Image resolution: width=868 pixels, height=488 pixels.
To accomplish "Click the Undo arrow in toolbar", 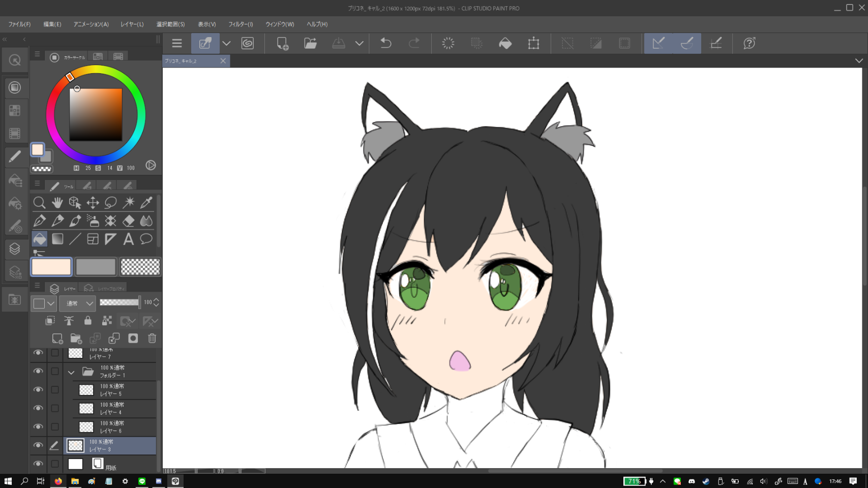I will 386,44.
